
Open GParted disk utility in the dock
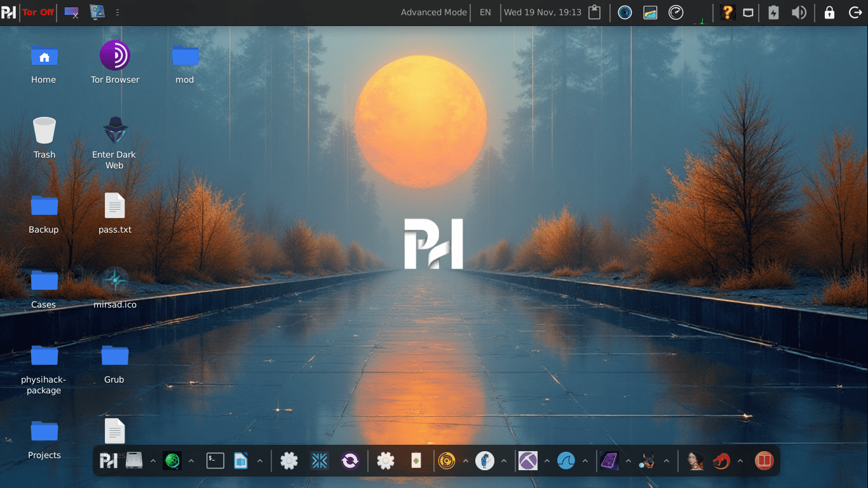(x=134, y=461)
